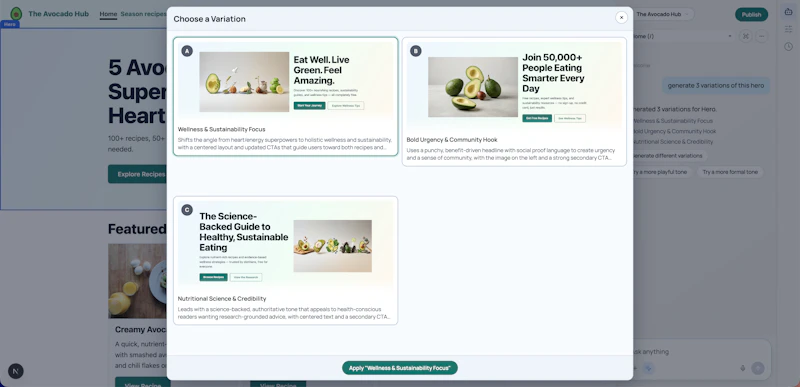Apply the Wellness & Sustainability Focus variation
The image size is (800, 387).
(x=399, y=368)
